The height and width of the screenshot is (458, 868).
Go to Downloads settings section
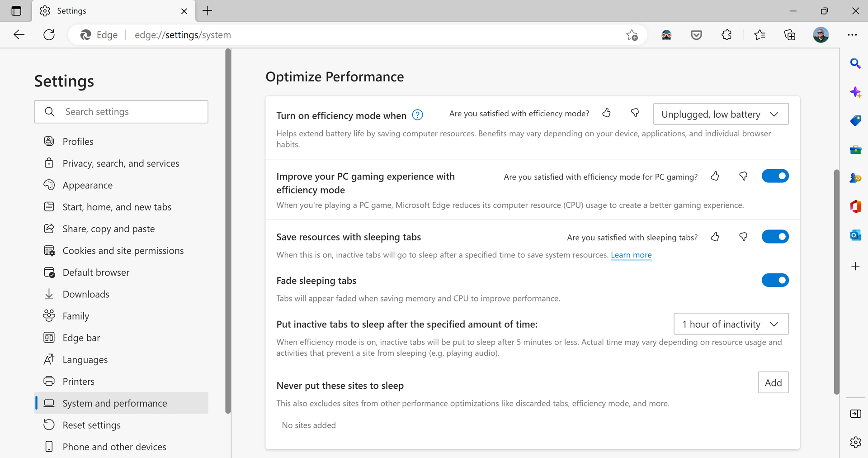coord(86,295)
